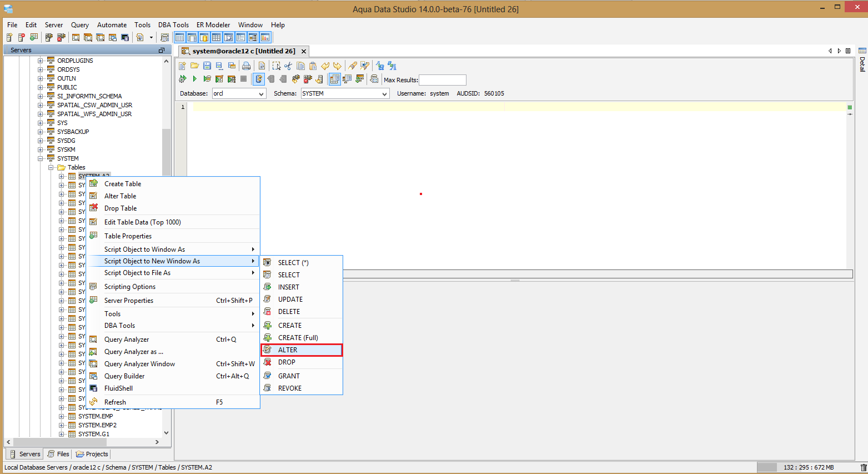Toggle the Auto Commit button in query toolbar
This screenshot has height=474, width=868.
[x=259, y=79]
